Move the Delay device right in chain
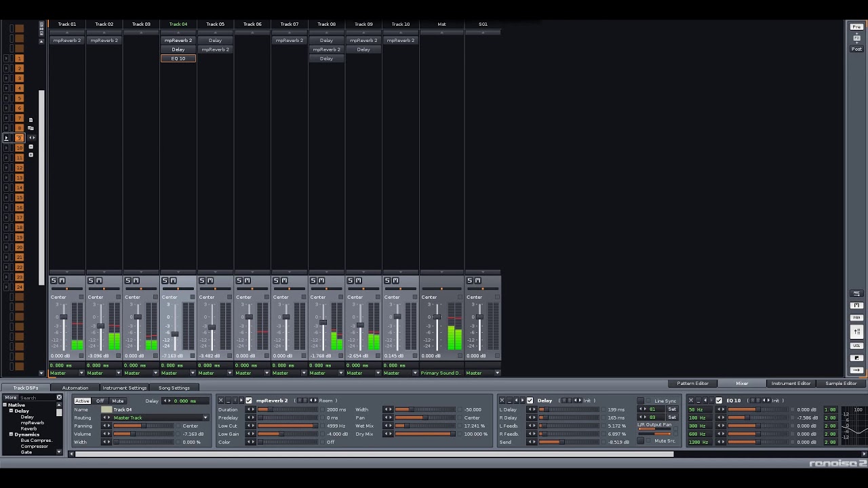 522,401
